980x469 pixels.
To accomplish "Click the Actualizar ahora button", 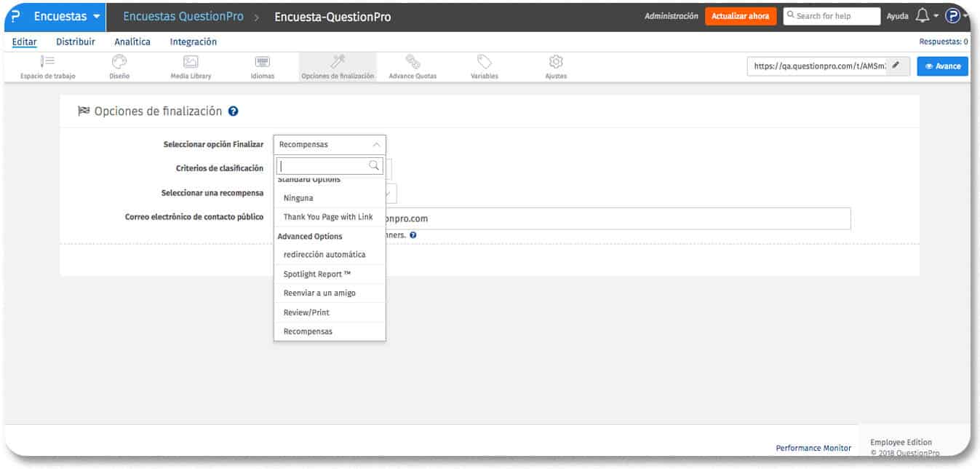I will coord(740,16).
